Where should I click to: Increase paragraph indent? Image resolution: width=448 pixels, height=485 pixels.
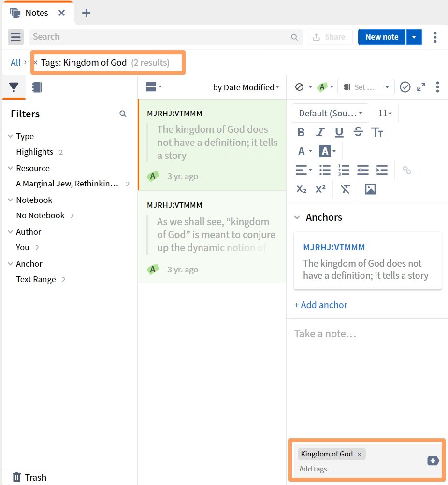coord(382,170)
